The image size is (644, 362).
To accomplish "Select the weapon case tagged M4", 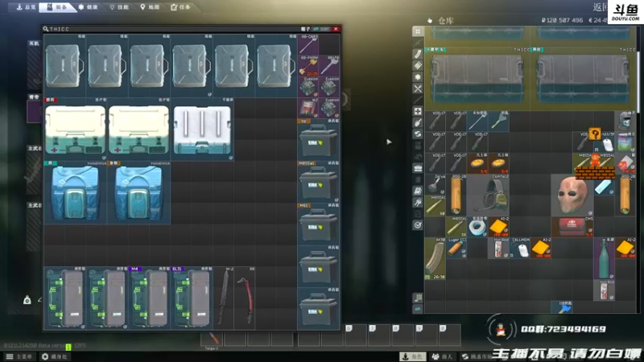I will 150,298.
